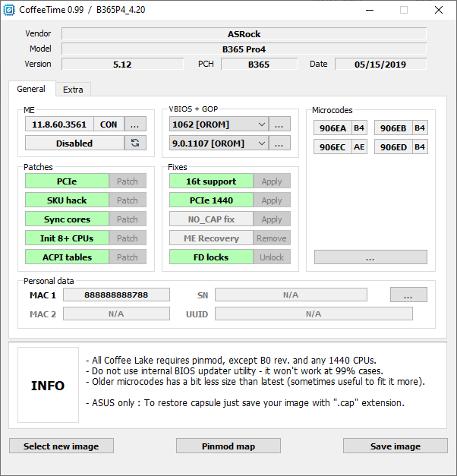Open the Personal data browse button
Image resolution: width=457 pixels, height=476 pixels.
pyautogui.click(x=408, y=295)
